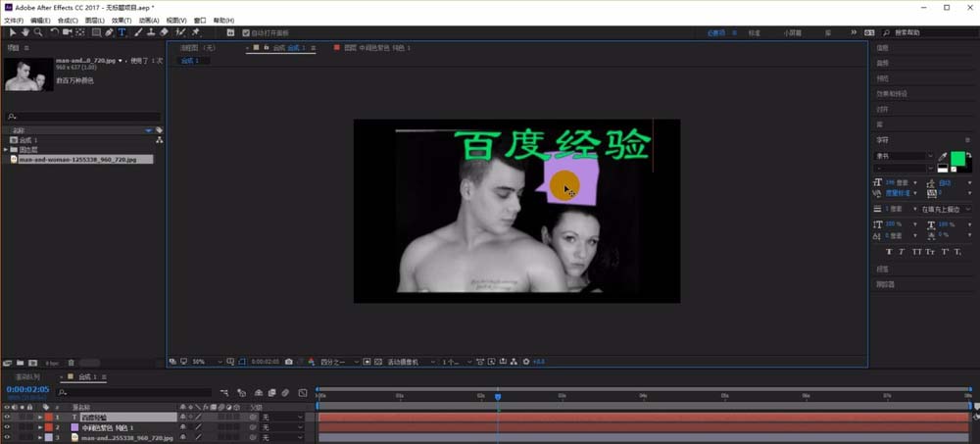Screen dimensions: 980x444
Task: Delete selected project item with trash icon
Action: pos(72,363)
